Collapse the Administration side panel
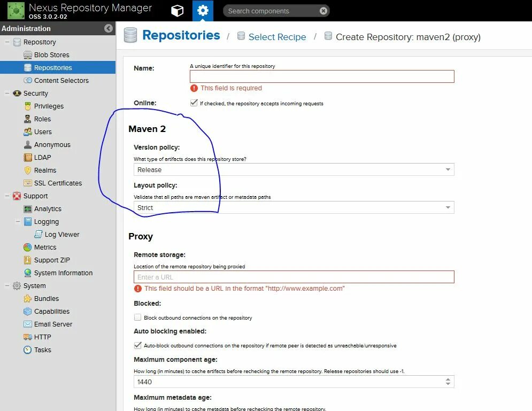 pyautogui.click(x=108, y=28)
